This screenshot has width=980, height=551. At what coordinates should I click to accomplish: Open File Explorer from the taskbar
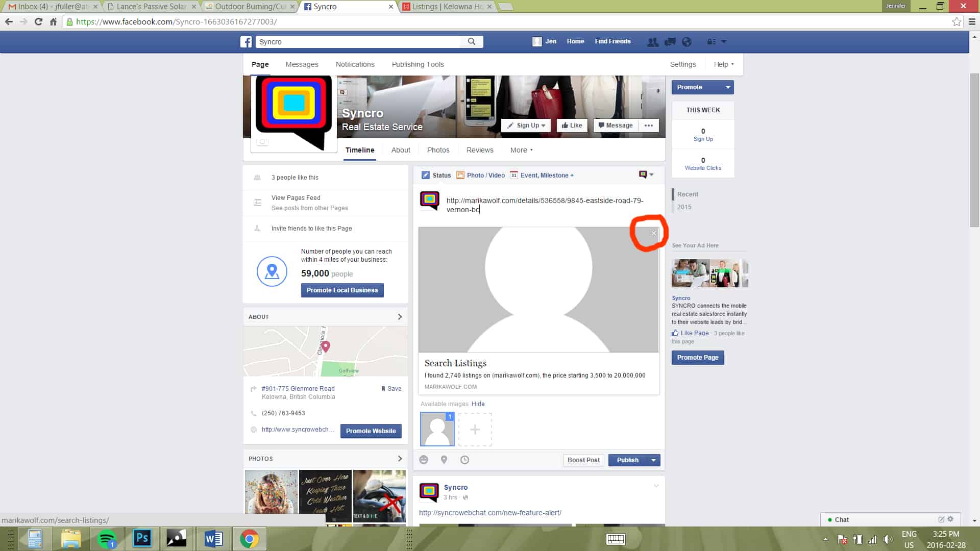[71, 539]
